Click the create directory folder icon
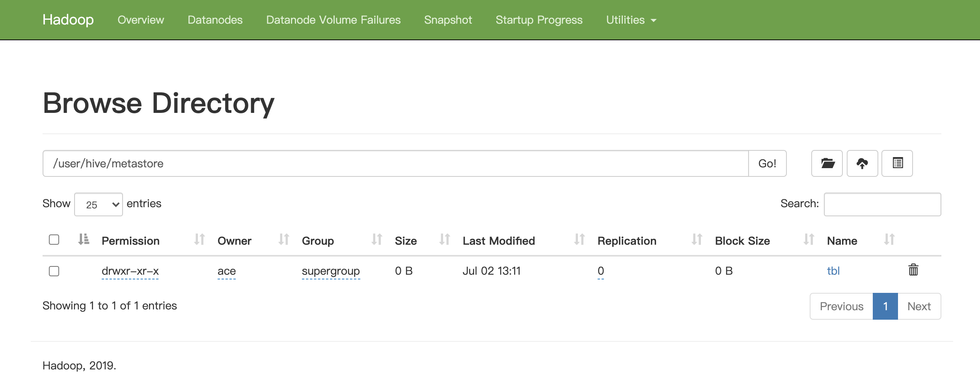Image resolution: width=980 pixels, height=386 pixels. pyautogui.click(x=827, y=163)
